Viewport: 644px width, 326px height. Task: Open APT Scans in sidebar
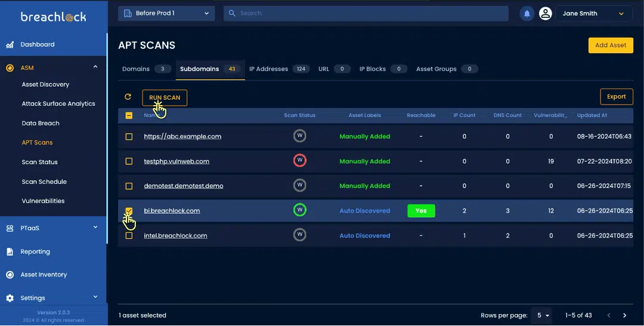(x=37, y=143)
